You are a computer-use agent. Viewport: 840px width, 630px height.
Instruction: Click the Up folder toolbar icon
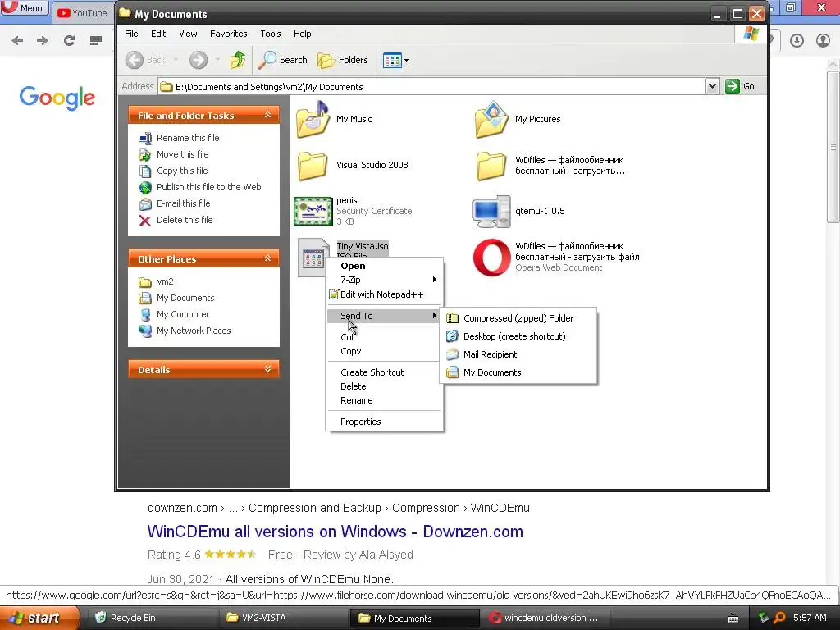(x=238, y=60)
